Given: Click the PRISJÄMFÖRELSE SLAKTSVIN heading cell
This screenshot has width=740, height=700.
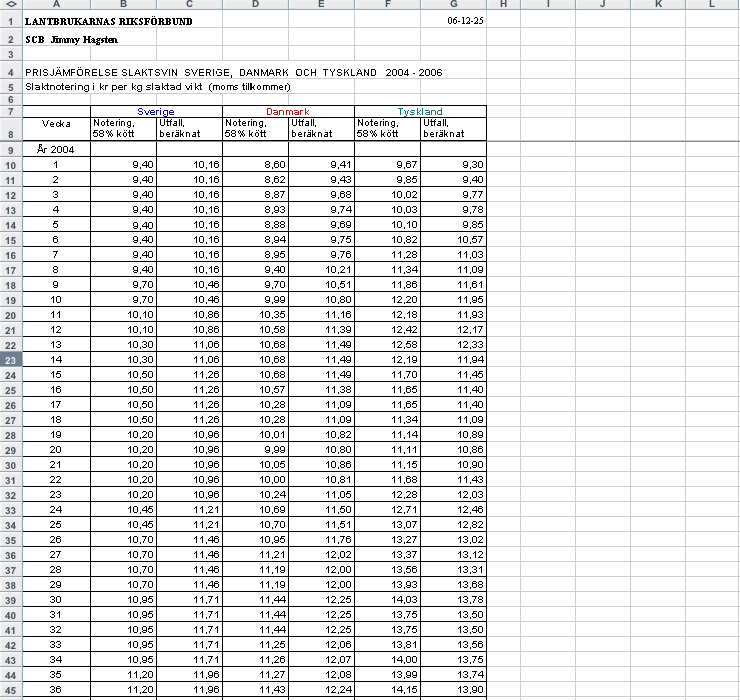Looking at the screenshot, I should 234,73.
